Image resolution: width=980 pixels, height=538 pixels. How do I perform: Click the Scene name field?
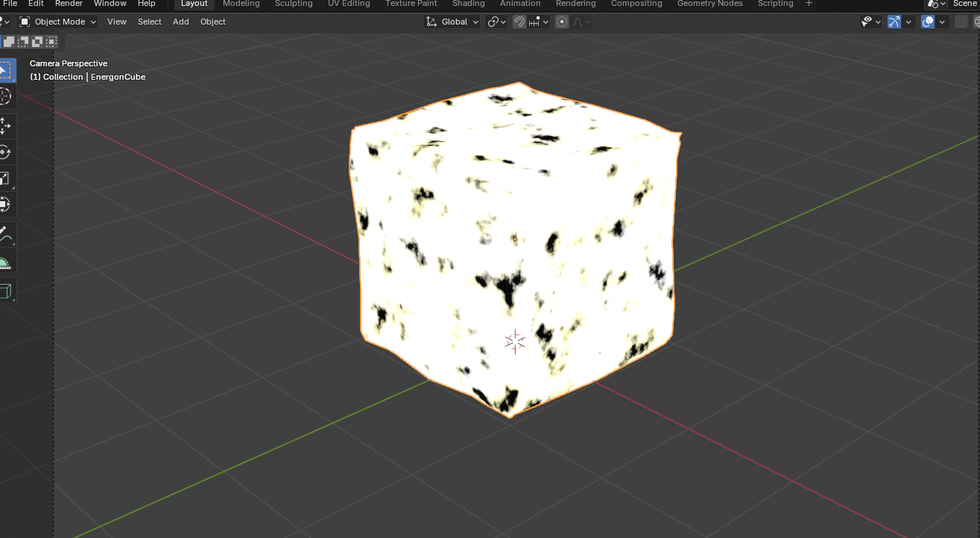pos(965,4)
